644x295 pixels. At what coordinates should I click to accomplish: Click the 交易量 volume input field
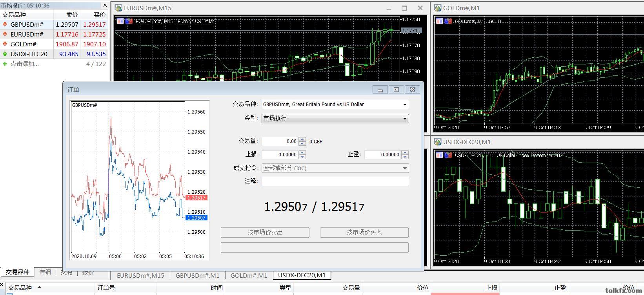tap(280, 141)
